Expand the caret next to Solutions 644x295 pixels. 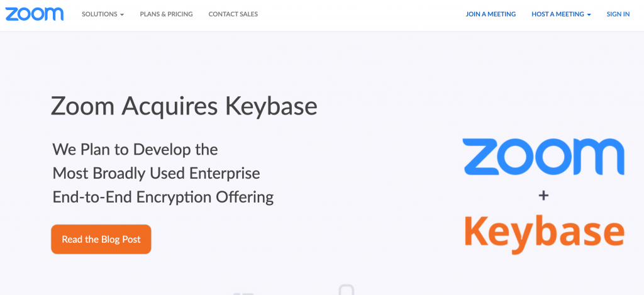122,14
